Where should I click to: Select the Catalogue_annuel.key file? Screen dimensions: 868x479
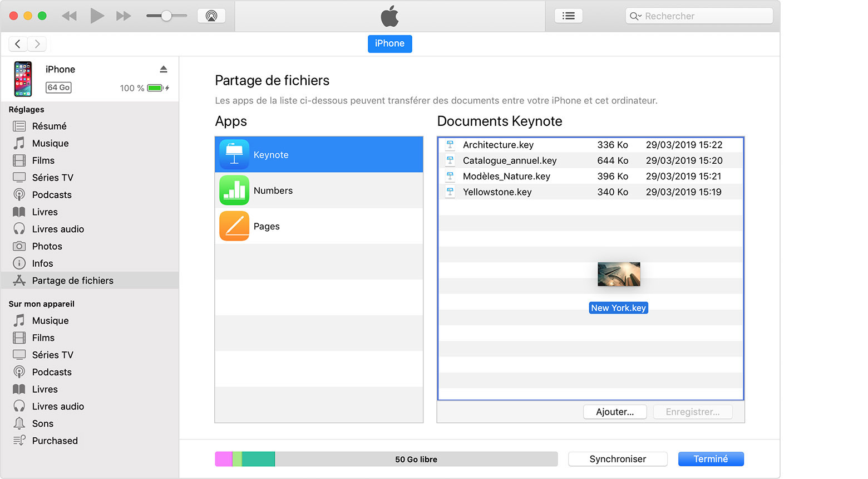(x=509, y=160)
